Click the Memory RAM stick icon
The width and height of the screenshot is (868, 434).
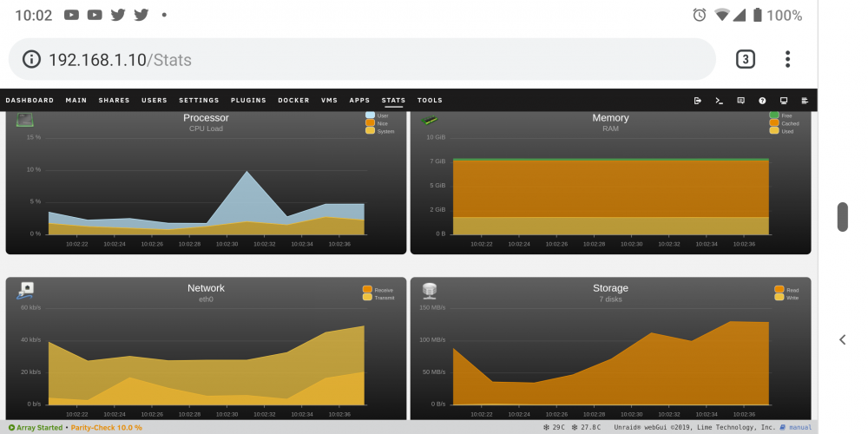(430, 120)
